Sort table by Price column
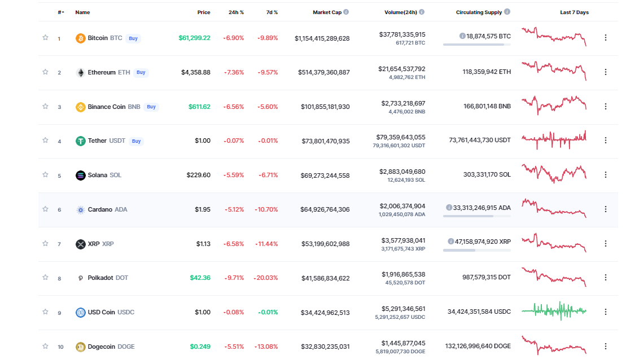The image size is (639, 364). pos(204,12)
